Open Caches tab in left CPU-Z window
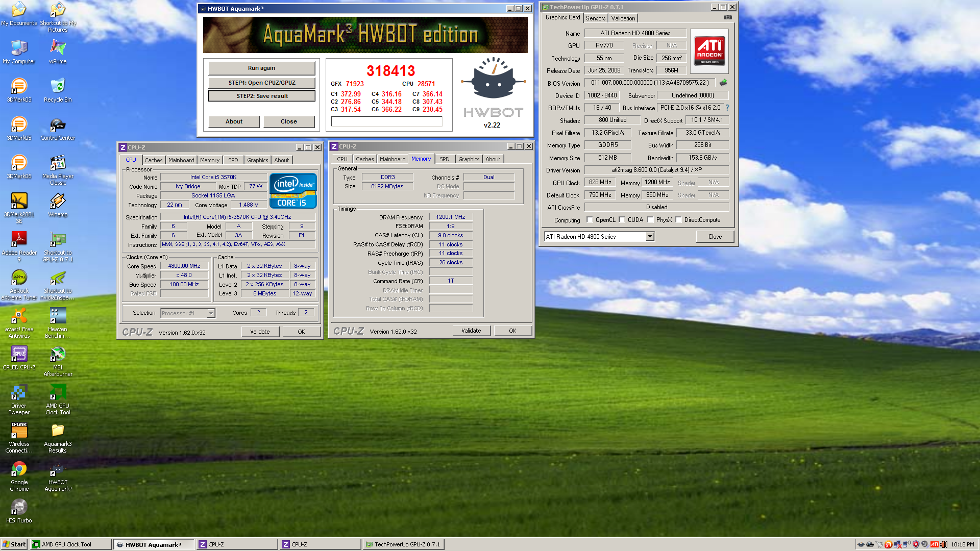This screenshot has height=551, width=980. tap(153, 160)
